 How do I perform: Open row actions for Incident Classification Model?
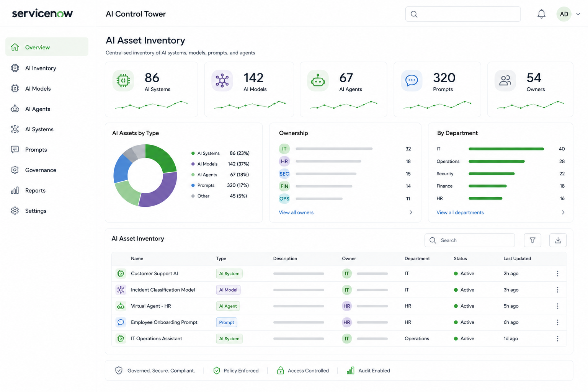[x=557, y=290]
